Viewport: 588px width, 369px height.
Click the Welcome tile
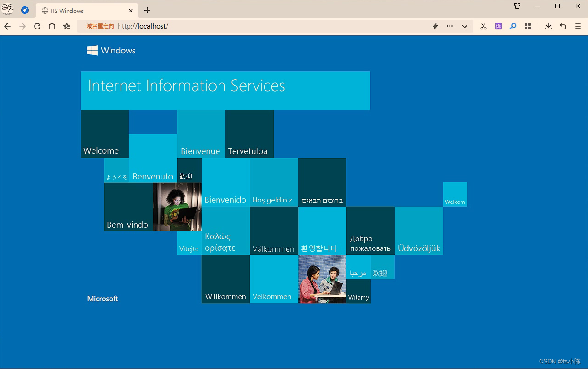(x=104, y=134)
